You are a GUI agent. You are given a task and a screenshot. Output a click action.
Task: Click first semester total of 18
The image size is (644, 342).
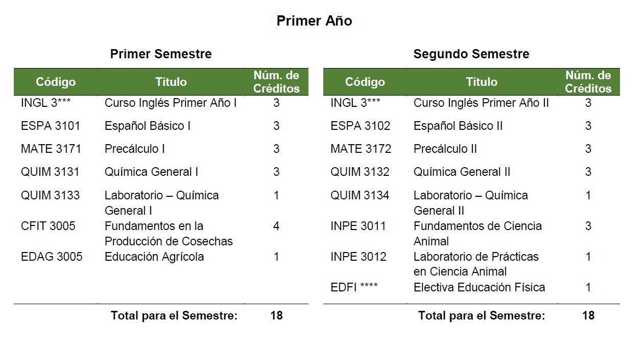pyautogui.click(x=276, y=315)
